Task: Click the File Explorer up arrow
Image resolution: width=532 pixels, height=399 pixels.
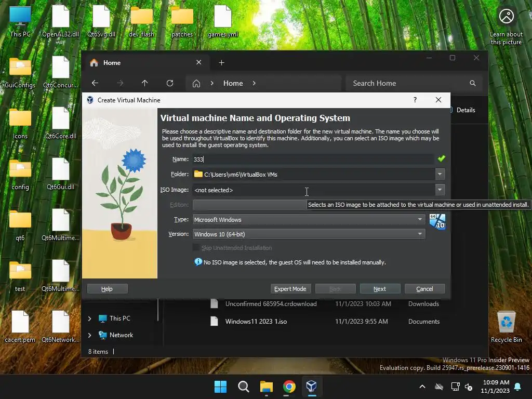Action: click(145, 83)
